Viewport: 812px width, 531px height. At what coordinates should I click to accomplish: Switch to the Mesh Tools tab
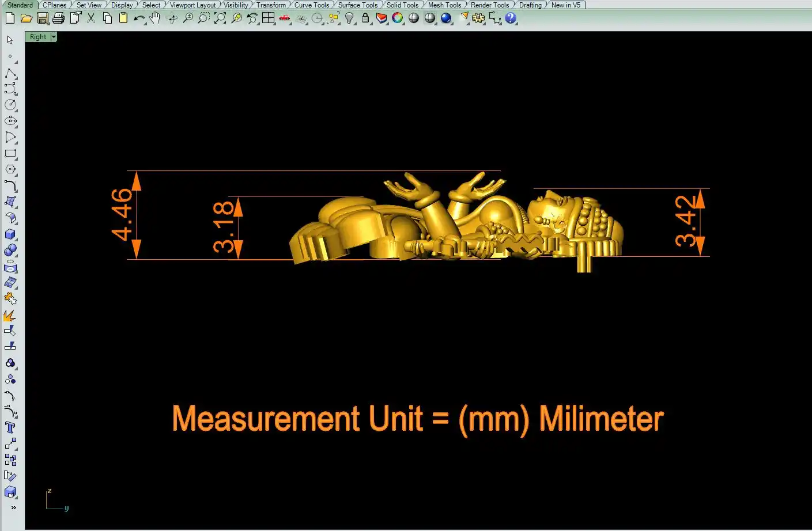[444, 5]
